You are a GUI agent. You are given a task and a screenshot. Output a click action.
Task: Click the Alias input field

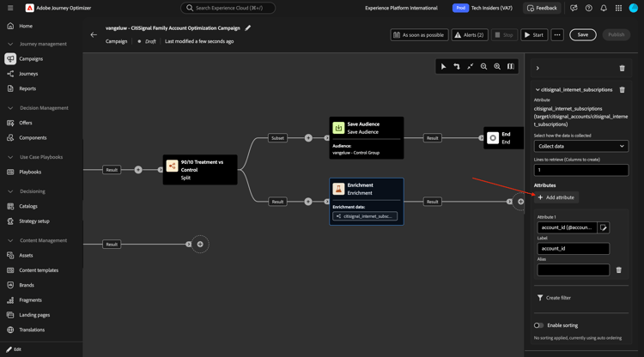pos(573,270)
